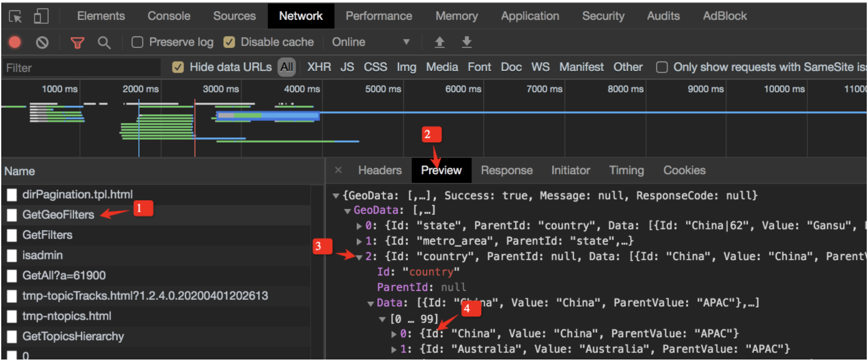Screen dimensions: 868x362
Task: Stop recording network log
Action: tap(15, 42)
